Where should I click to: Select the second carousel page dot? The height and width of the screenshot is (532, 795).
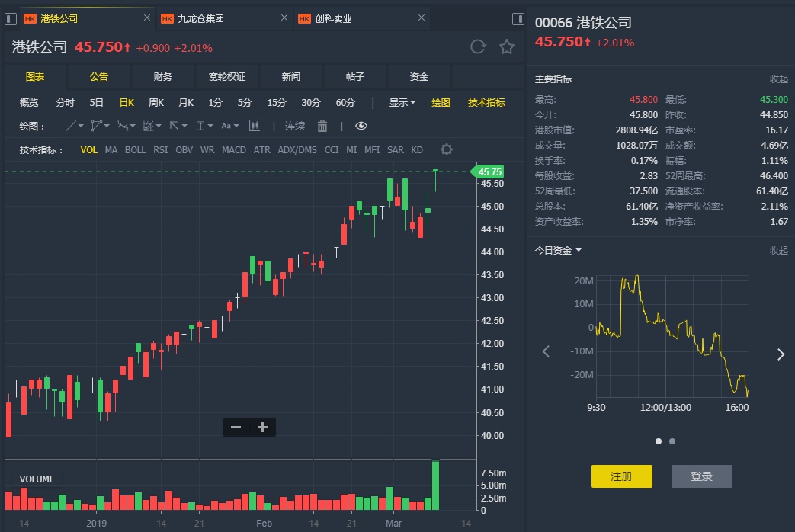[672, 441]
